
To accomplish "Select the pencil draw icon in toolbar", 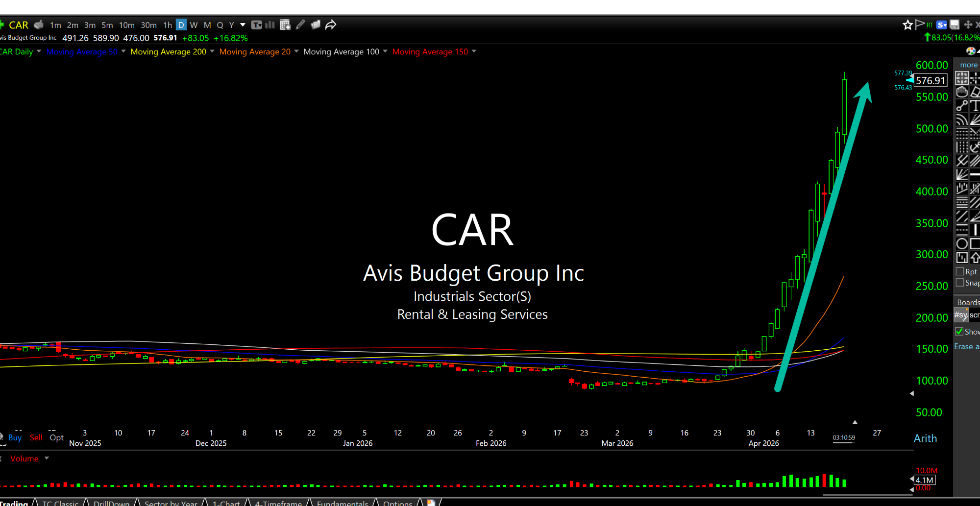I will 300,25.
